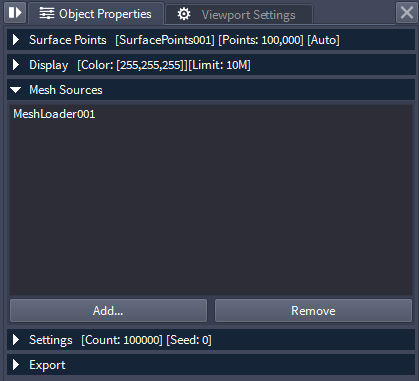419x381 pixels.
Task: Open the Viewport Settings tab
Action: [x=239, y=14]
